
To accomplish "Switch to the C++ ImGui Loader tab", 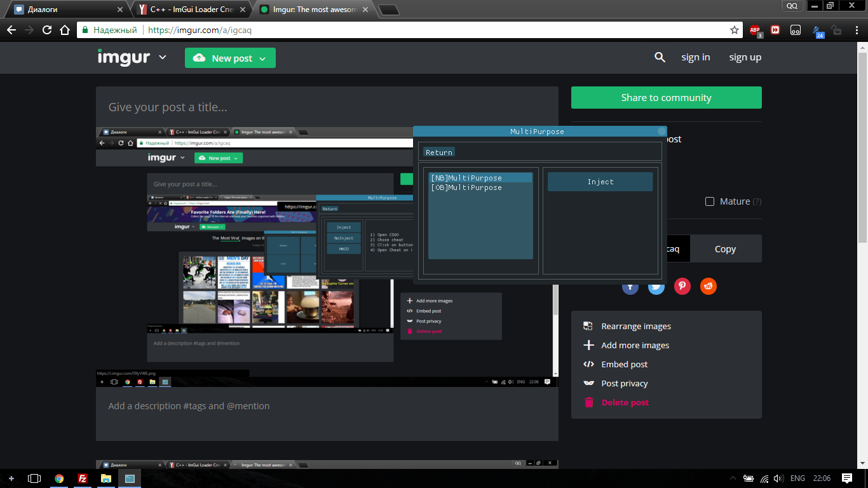I will click(191, 10).
